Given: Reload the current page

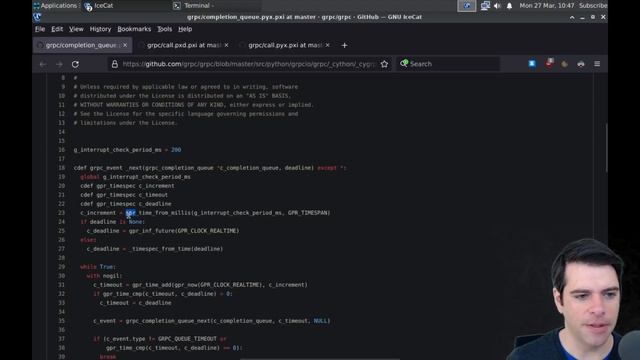Looking at the screenshot, I should (75, 64).
